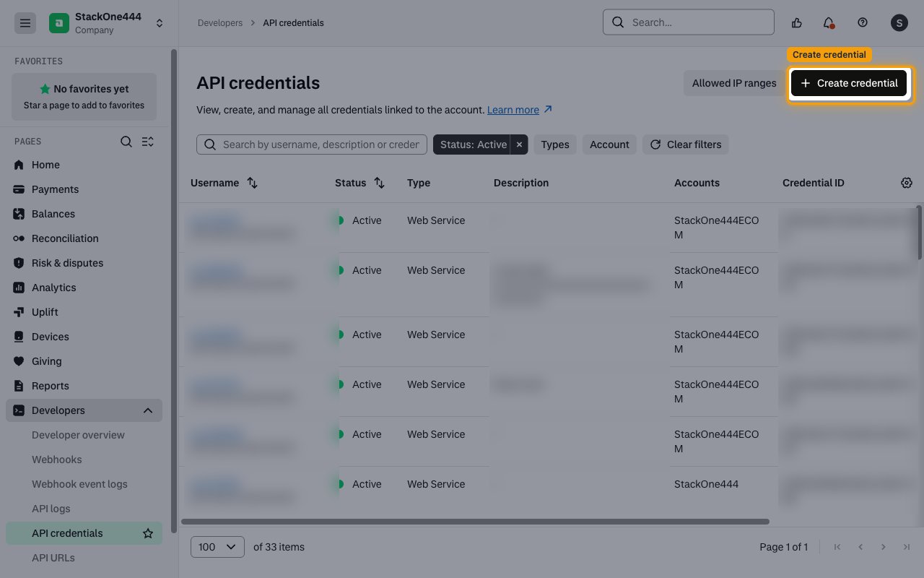Open the notifications bell

[x=829, y=23]
